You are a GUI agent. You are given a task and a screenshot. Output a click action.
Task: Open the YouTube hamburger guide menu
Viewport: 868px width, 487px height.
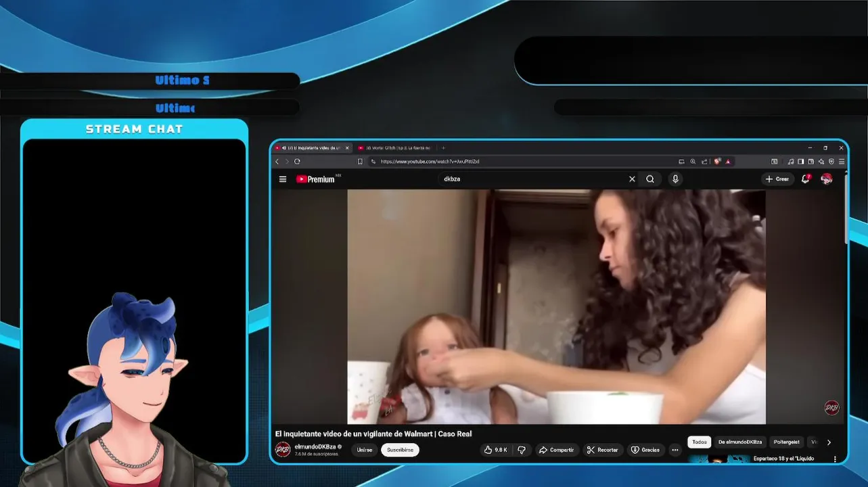pos(282,179)
